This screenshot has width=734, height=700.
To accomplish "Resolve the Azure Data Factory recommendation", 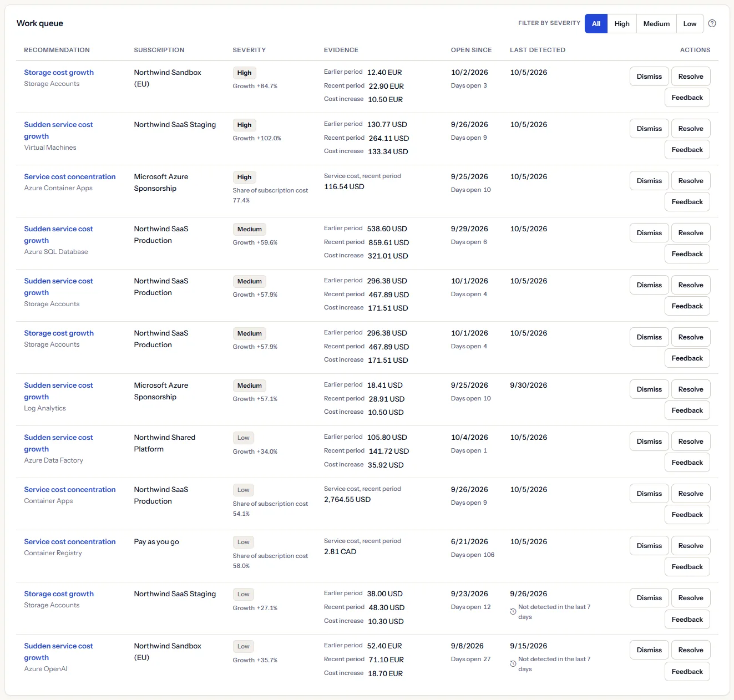I will 691,442.
